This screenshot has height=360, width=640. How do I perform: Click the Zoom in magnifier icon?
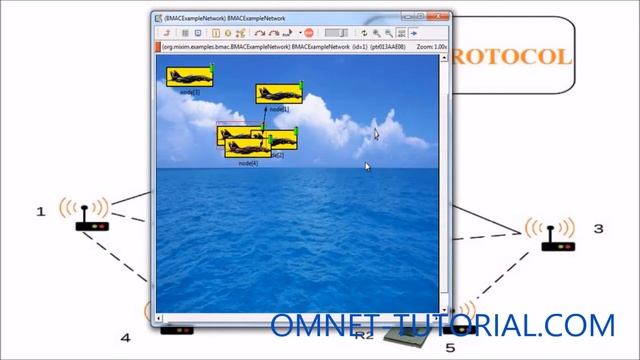point(377,33)
